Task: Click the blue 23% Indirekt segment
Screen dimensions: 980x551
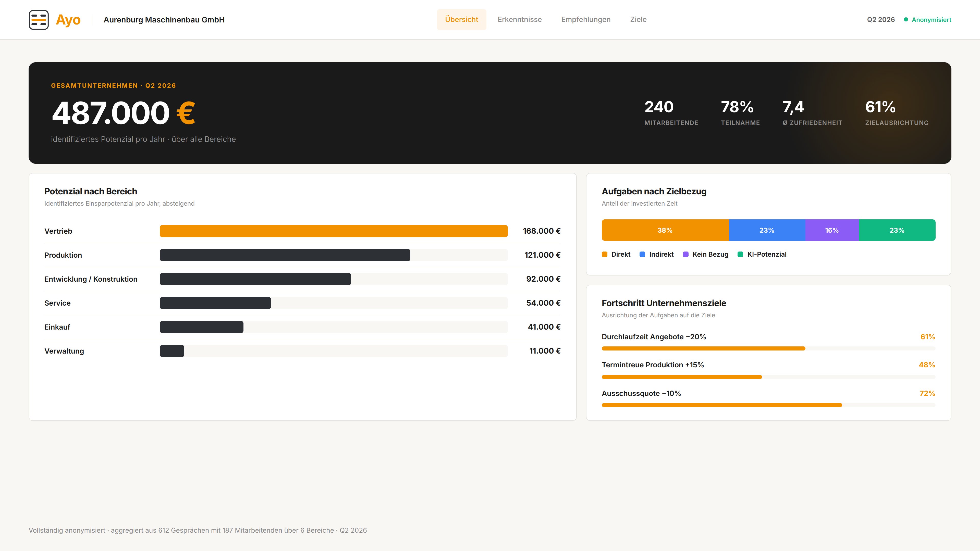Action: pyautogui.click(x=767, y=230)
